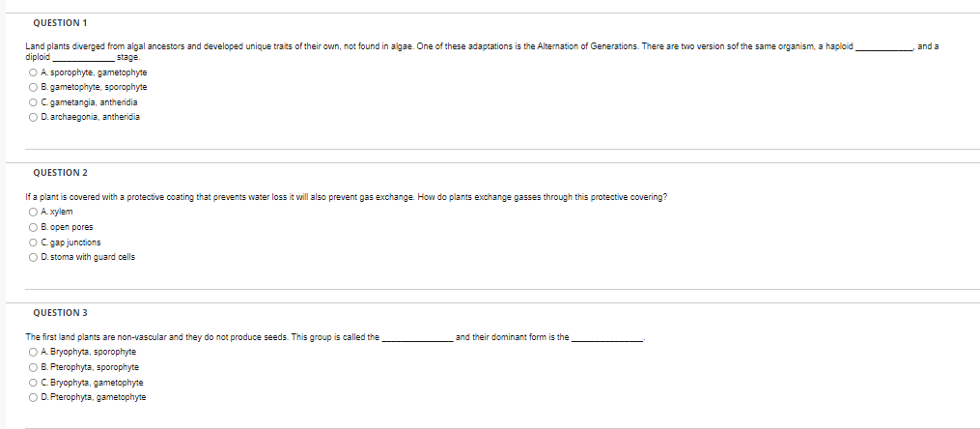Image resolution: width=980 pixels, height=429 pixels.
Task: Click the Question 2 text about gas exchange
Action: pyautogui.click(x=347, y=197)
